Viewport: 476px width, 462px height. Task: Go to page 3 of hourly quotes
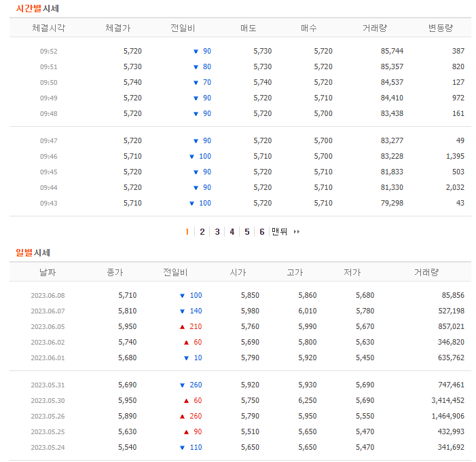click(x=217, y=232)
